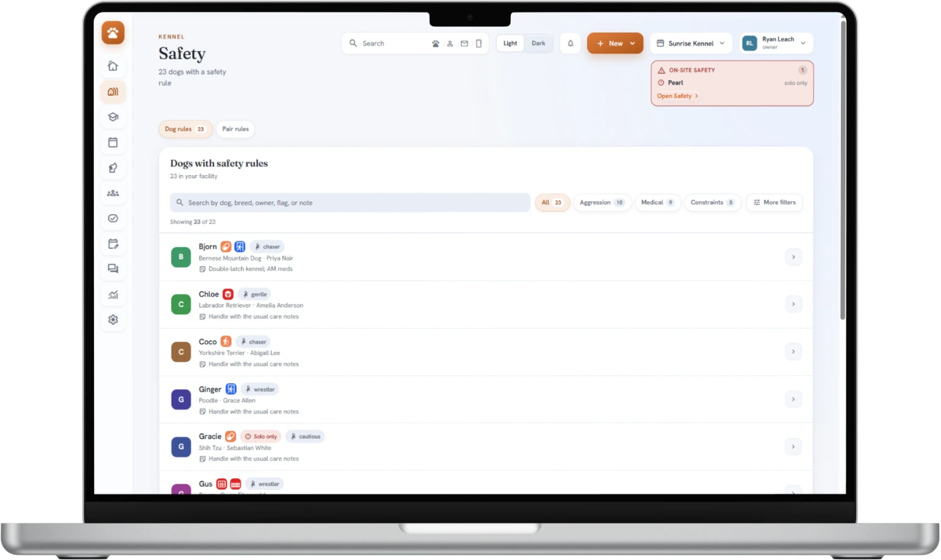Switch to Dark theme
The image size is (941, 560).
(x=538, y=43)
